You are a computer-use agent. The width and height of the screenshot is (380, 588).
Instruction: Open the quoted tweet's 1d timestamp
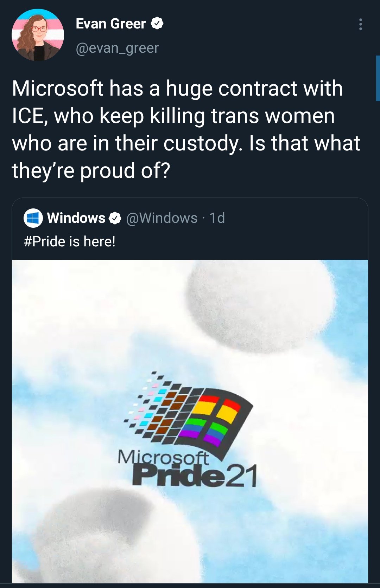pyautogui.click(x=217, y=218)
